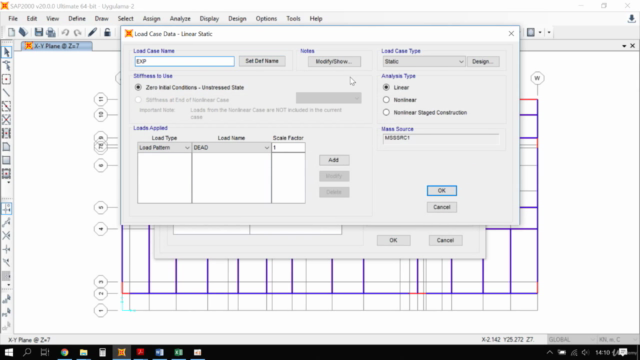Click the Previous Selection 'ps' icon

pyautogui.click(x=7, y=313)
